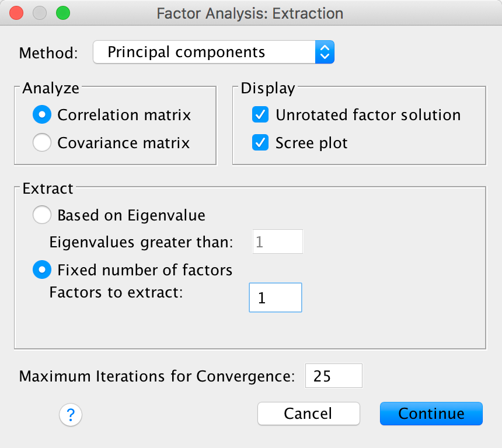Select Fixed number of factors option
The image size is (502, 448).
[x=42, y=270]
